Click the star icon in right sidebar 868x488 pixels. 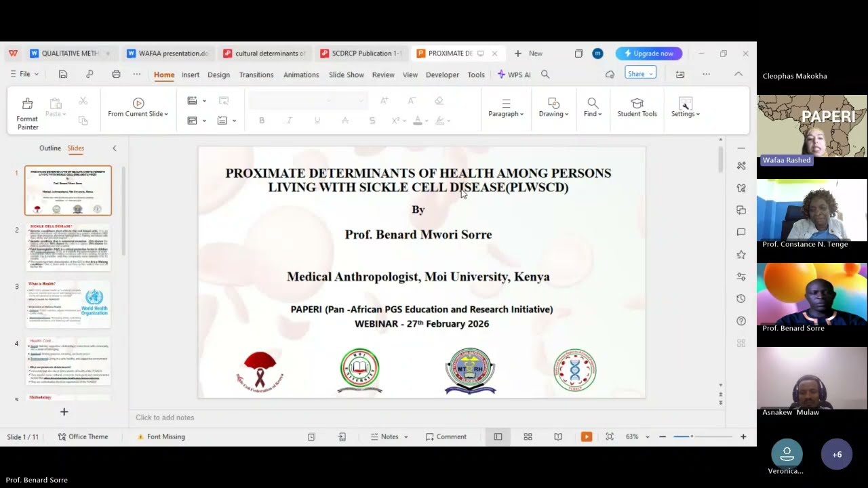click(x=741, y=255)
